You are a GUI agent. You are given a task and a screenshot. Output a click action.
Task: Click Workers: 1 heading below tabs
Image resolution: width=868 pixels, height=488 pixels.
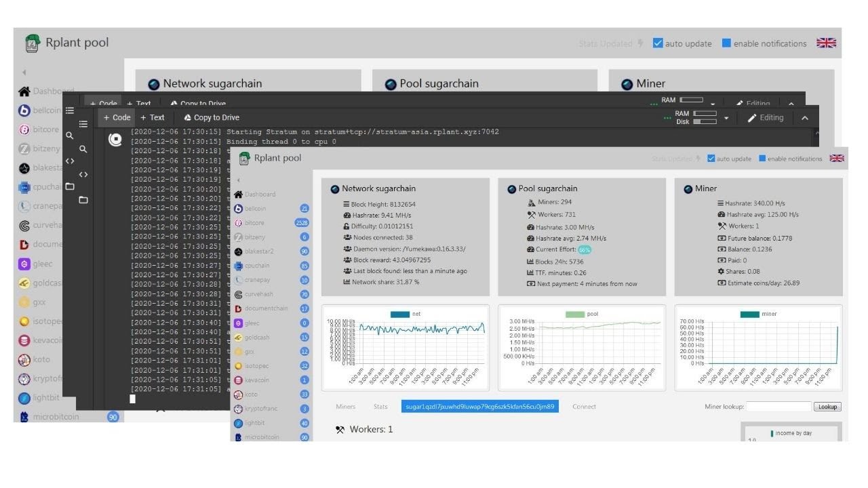click(371, 430)
